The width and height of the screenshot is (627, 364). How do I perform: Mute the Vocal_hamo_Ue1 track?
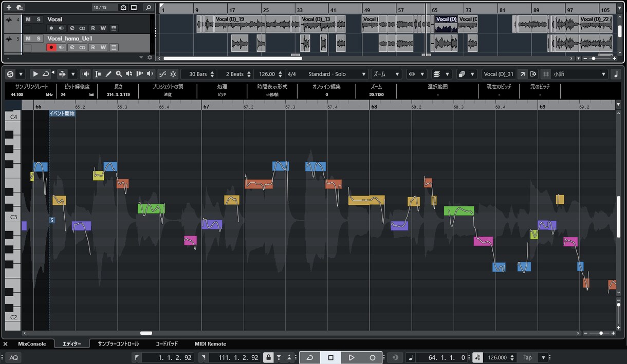click(x=28, y=39)
